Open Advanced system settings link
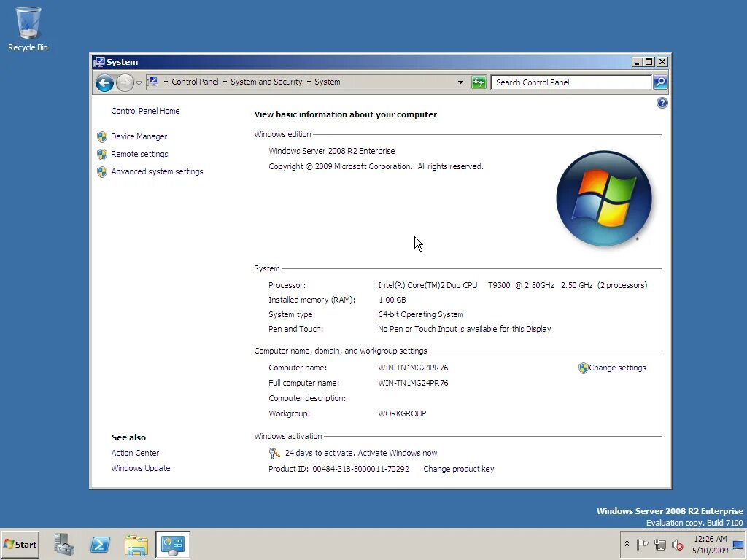747x560 pixels. [158, 171]
